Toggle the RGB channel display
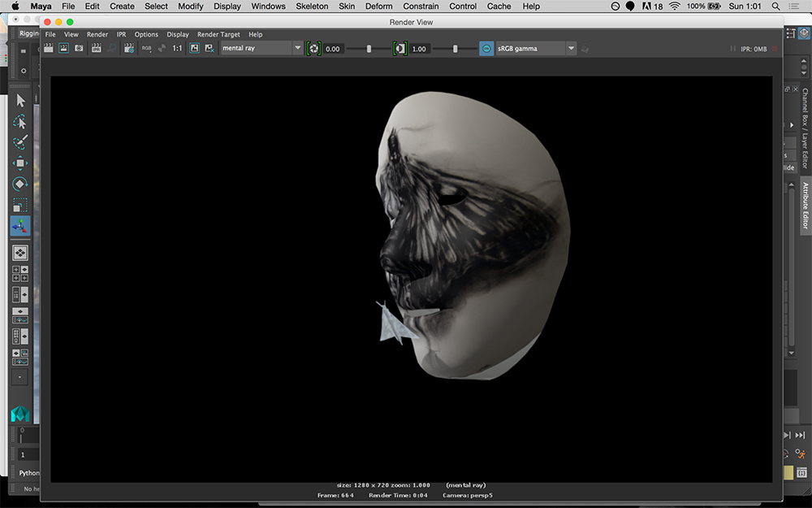Image resolution: width=812 pixels, height=508 pixels. tap(146, 49)
